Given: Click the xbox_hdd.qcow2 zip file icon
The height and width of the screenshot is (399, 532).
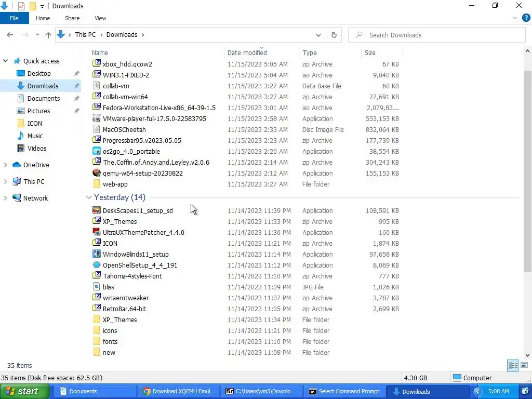Looking at the screenshot, I should 97,63.
